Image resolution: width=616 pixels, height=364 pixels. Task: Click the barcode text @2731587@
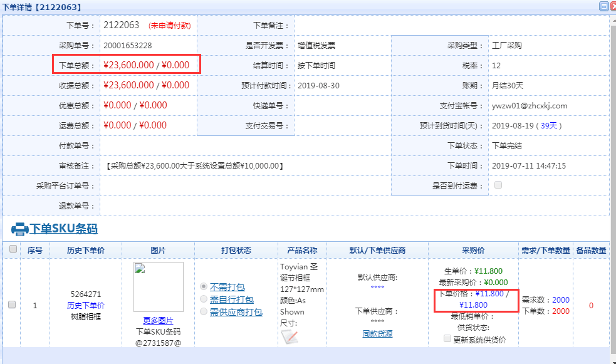(x=159, y=343)
